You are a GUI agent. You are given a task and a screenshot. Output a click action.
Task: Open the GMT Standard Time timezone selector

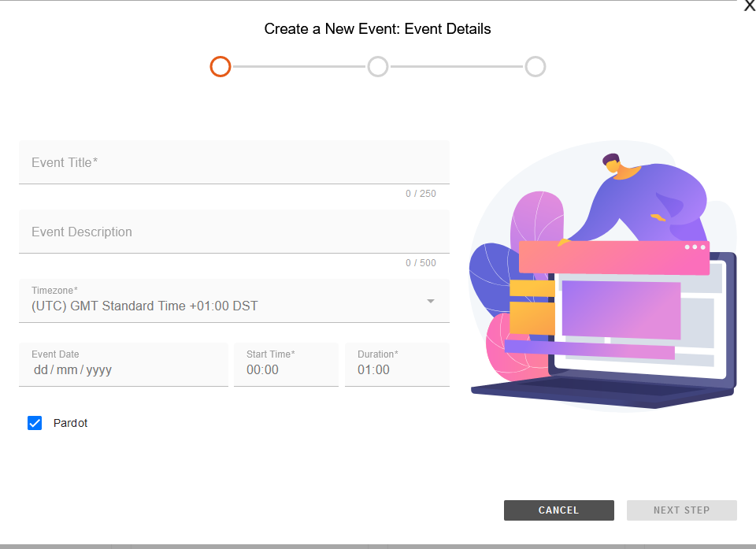[235, 301]
